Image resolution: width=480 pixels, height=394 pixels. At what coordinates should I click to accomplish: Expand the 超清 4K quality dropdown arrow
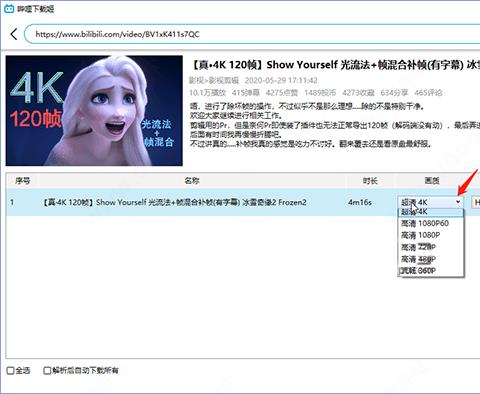[x=458, y=202]
